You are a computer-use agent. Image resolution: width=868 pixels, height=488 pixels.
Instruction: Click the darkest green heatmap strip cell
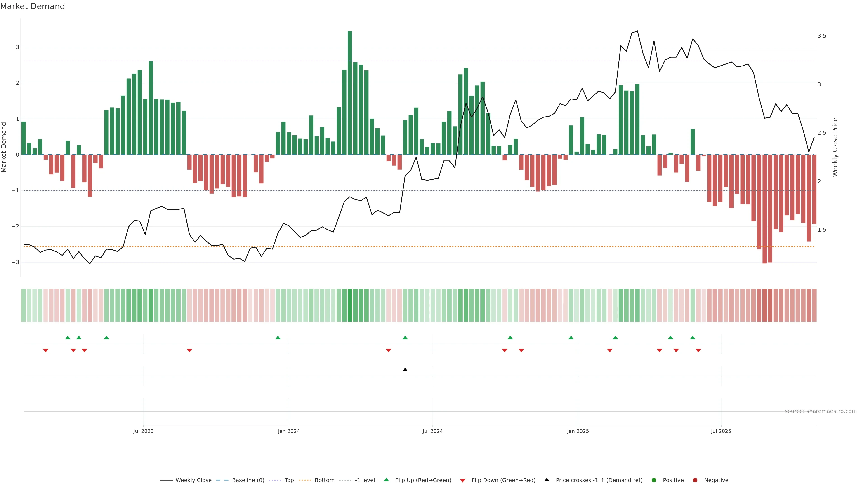click(350, 305)
